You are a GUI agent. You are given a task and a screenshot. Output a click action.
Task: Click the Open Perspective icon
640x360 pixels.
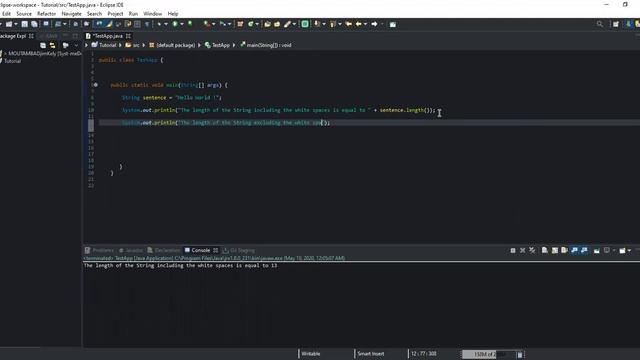tap(616, 24)
